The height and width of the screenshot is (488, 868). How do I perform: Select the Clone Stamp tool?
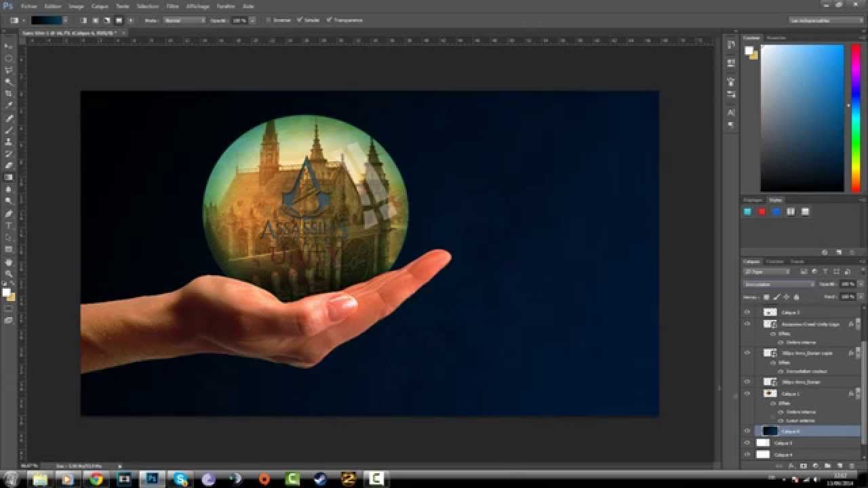[9, 142]
